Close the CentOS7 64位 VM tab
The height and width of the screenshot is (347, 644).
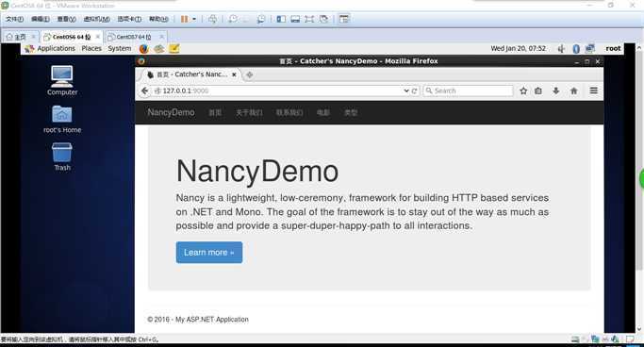tap(162, 37)
